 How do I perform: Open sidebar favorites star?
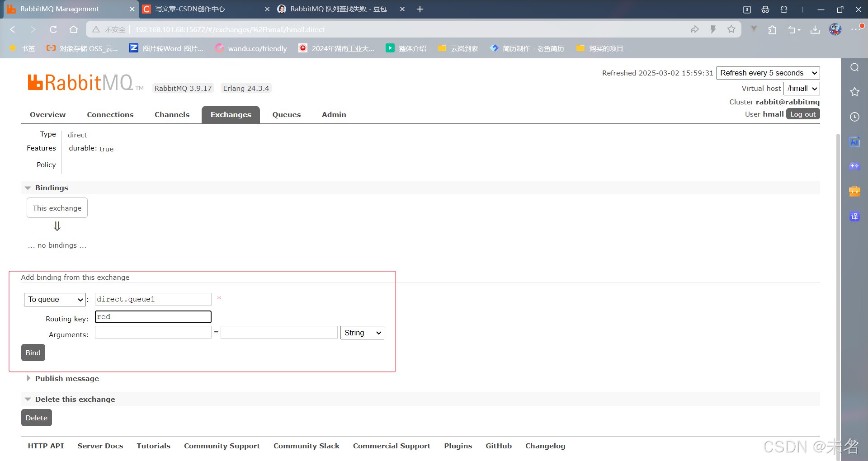tap(854, 92)
